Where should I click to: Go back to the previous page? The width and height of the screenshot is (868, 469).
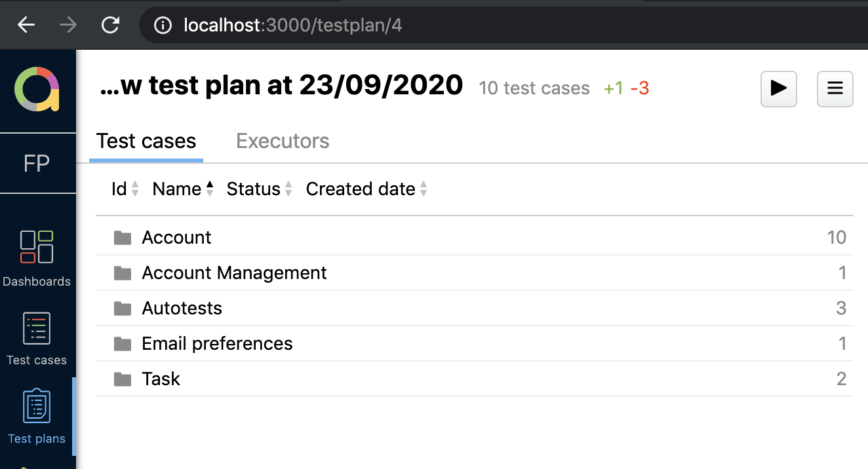coord(26,26)
